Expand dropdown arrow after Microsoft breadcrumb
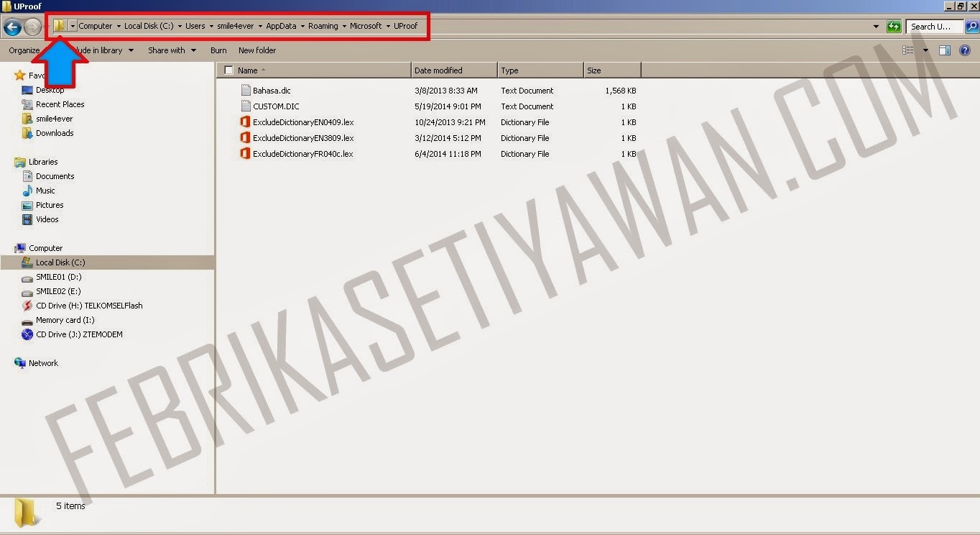Viewport: 980px width, 535px height. point(388,27)
